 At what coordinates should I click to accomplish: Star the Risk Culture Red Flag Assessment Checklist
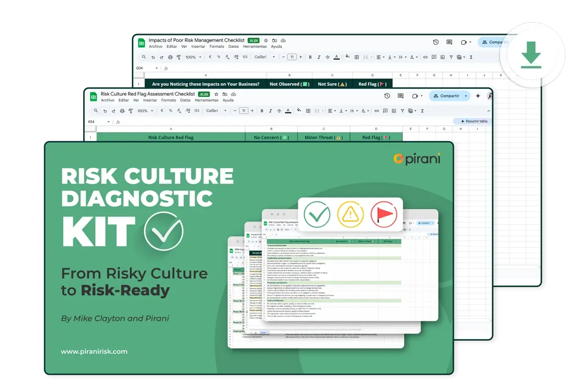(216, 94)
